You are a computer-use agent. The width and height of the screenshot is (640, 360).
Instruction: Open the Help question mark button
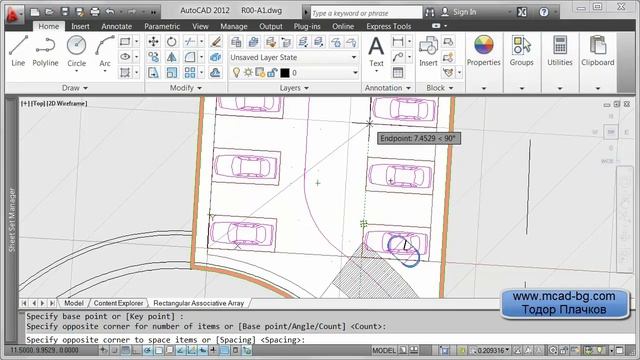click(544, 12)
